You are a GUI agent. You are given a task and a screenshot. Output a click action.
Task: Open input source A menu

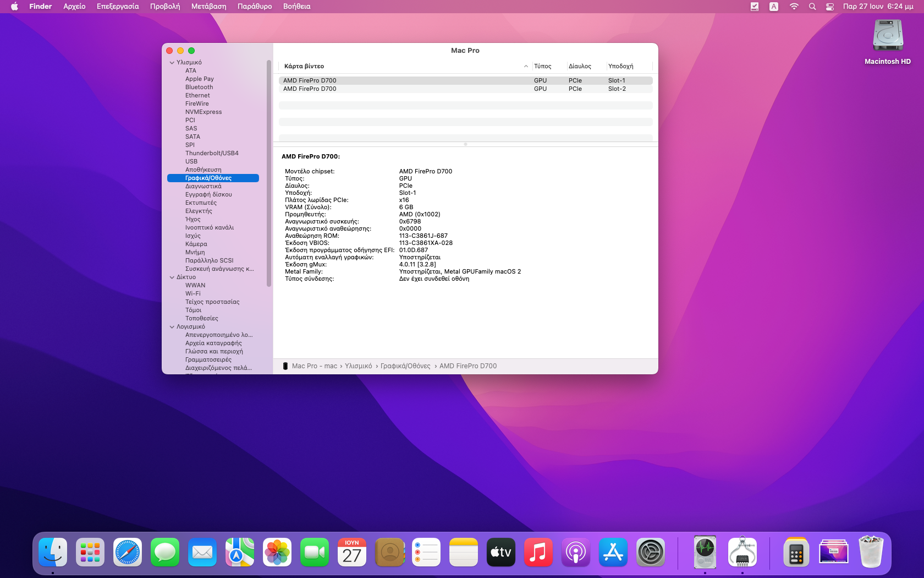[774, 7]
